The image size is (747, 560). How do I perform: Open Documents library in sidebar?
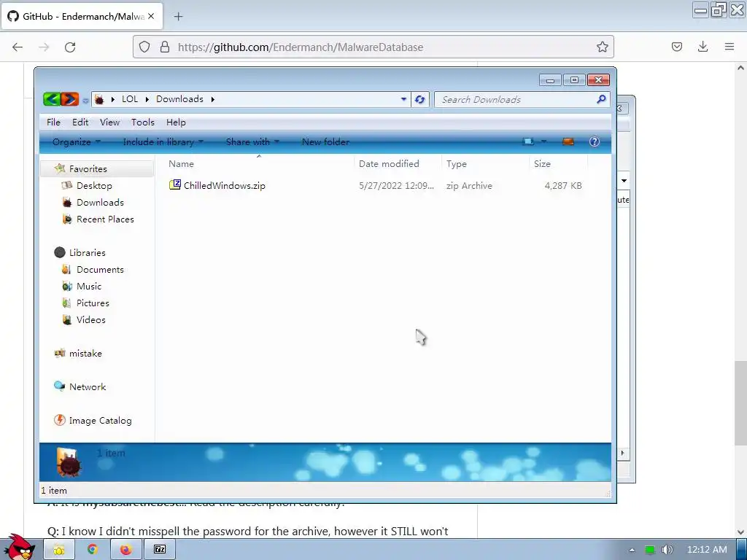[x=100, y=270]
